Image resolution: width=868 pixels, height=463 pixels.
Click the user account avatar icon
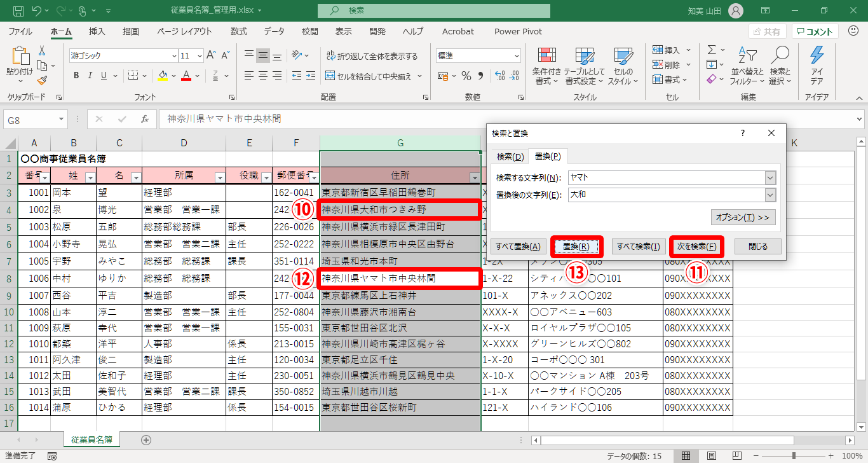pos(735,11)
